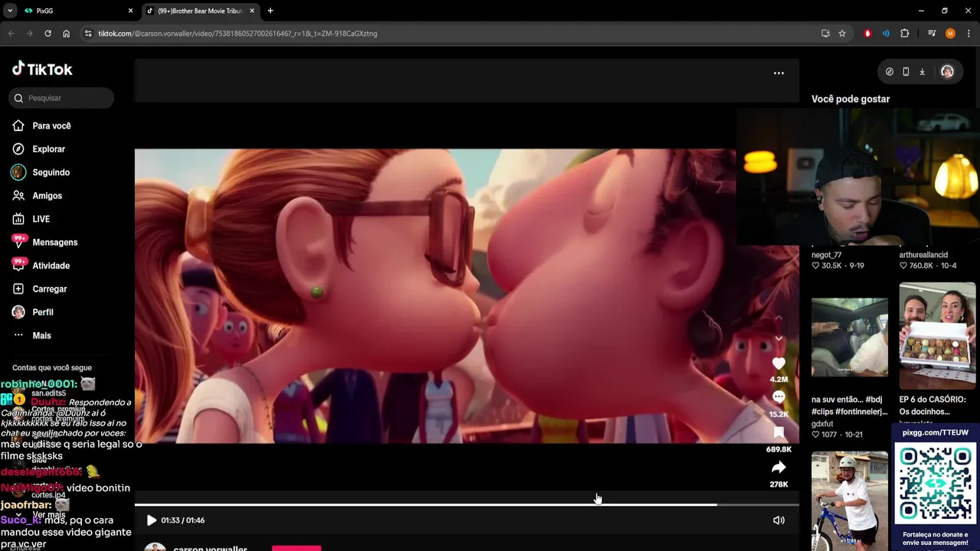Mute the video with the speaker icon

[779, 520]
